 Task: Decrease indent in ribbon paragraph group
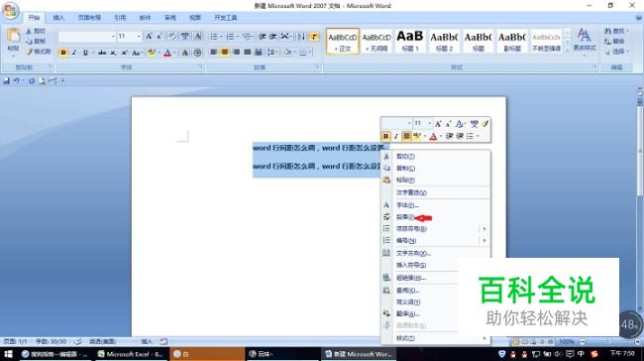(x=262, y=37)
